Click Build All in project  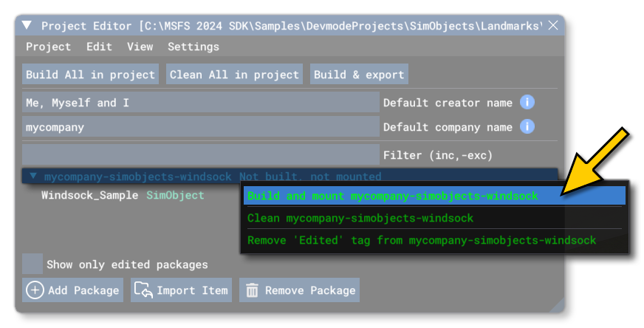pyautogui.click(x=90, y=75)
